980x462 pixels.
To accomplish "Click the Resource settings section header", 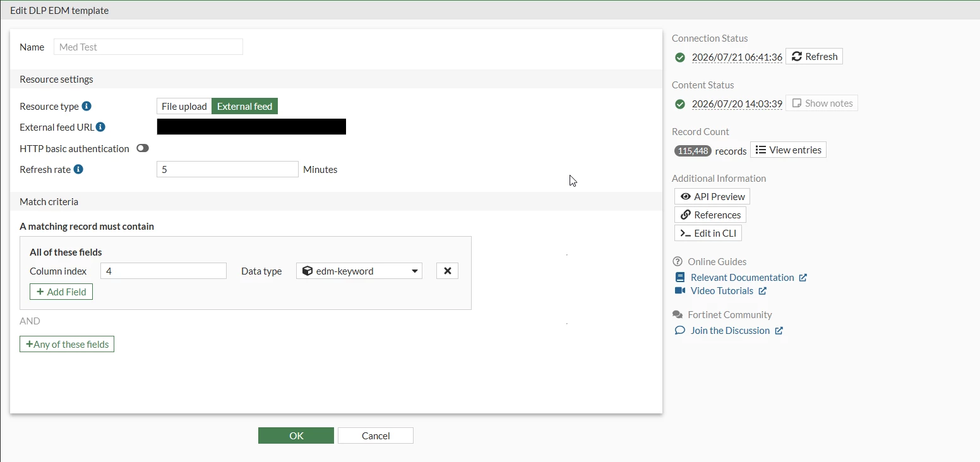I will [x=336, y=79].
